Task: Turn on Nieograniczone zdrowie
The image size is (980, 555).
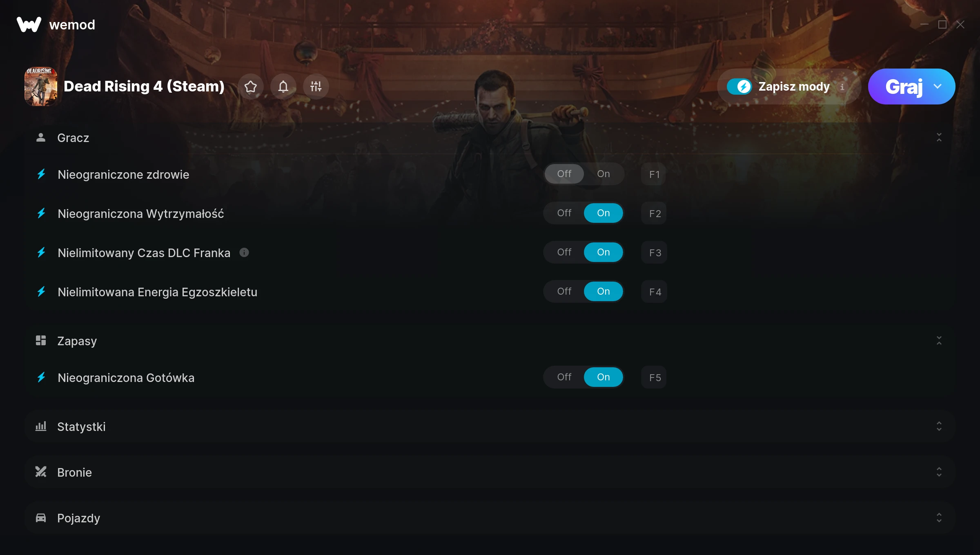Action: point(604,174)
